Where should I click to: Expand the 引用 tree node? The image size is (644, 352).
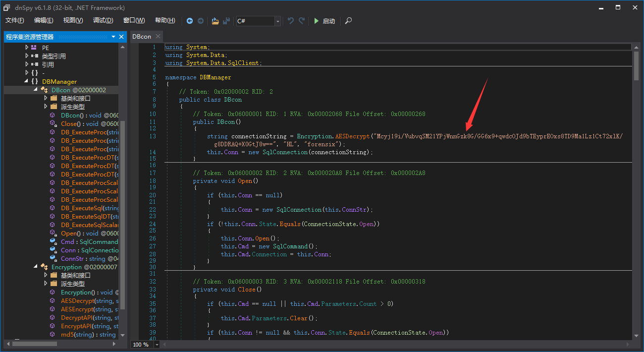click(x=27, y=64)
